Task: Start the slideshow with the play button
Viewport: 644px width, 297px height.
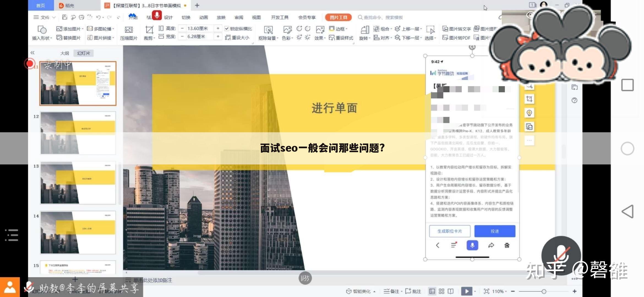Action: tap(466, 291)
